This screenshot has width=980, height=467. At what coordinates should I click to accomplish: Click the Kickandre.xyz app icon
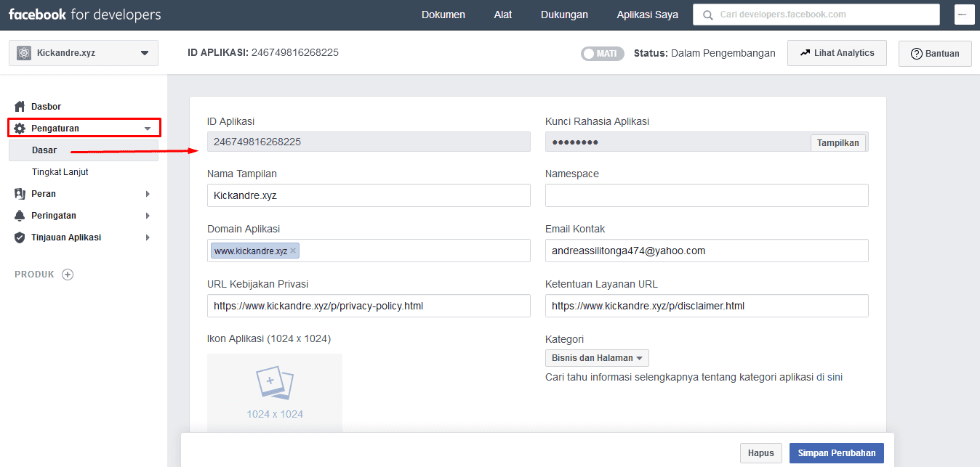(24, 53)
